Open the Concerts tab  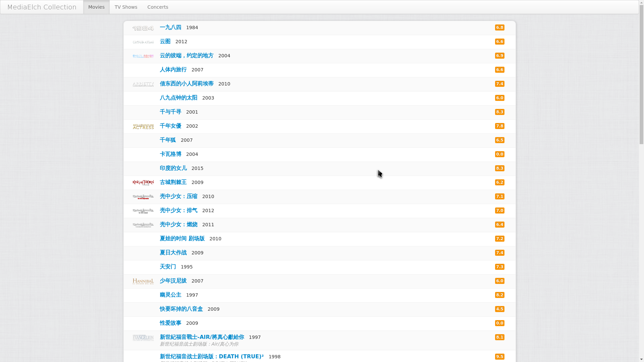pos(158,7)
